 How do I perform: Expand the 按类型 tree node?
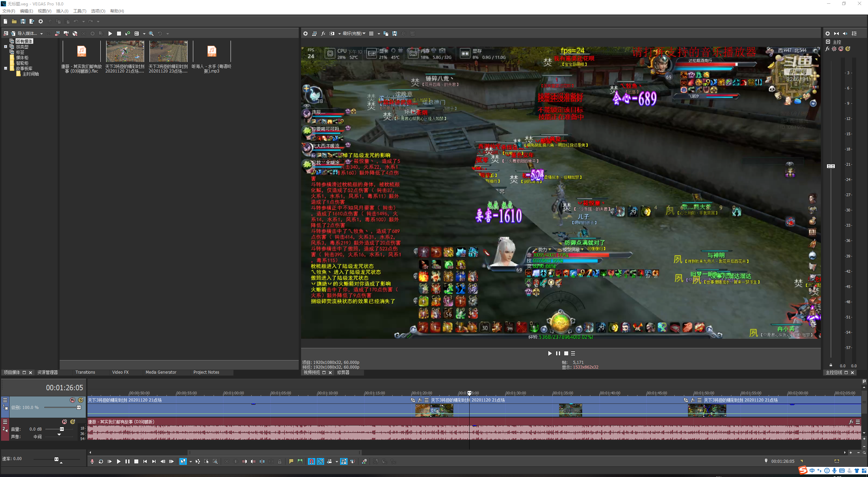[x=5, y=47]
